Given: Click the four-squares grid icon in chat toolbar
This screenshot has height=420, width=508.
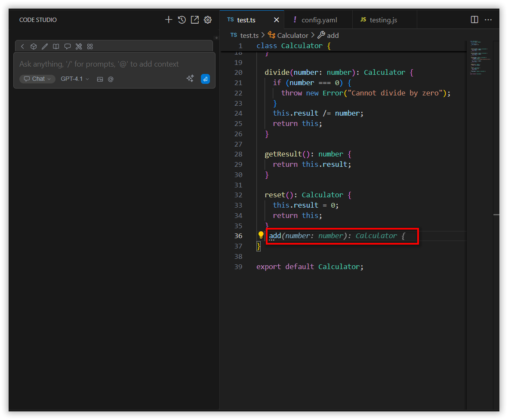Looking at the screenshot, I should click(90, 46).
